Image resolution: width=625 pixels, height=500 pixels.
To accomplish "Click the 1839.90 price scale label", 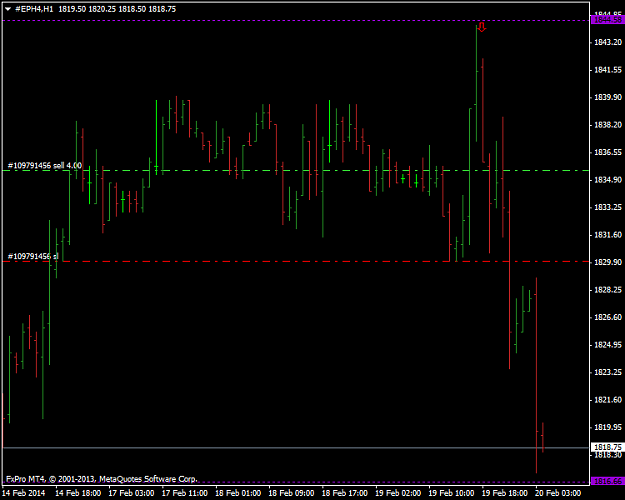I will (608, 98).
